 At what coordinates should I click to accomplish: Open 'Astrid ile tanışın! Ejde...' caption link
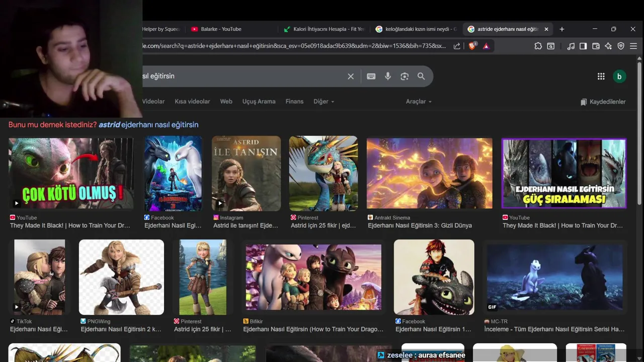[x=246, y=226]
